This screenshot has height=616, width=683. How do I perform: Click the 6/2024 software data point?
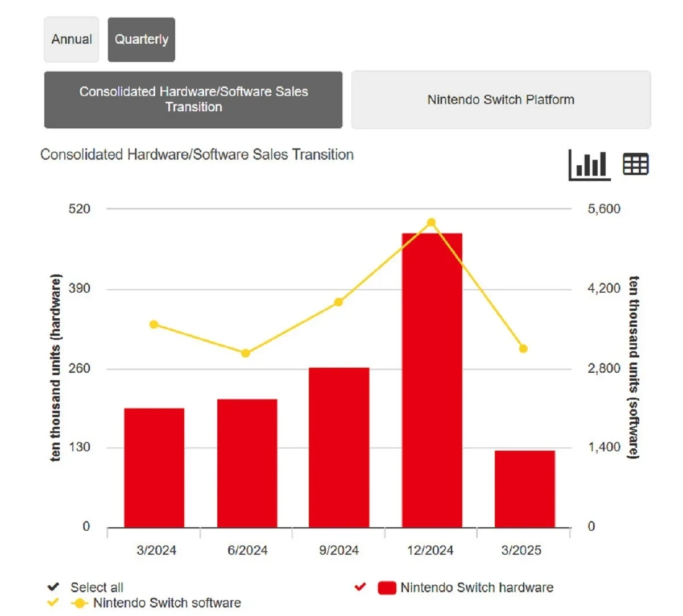246,353
